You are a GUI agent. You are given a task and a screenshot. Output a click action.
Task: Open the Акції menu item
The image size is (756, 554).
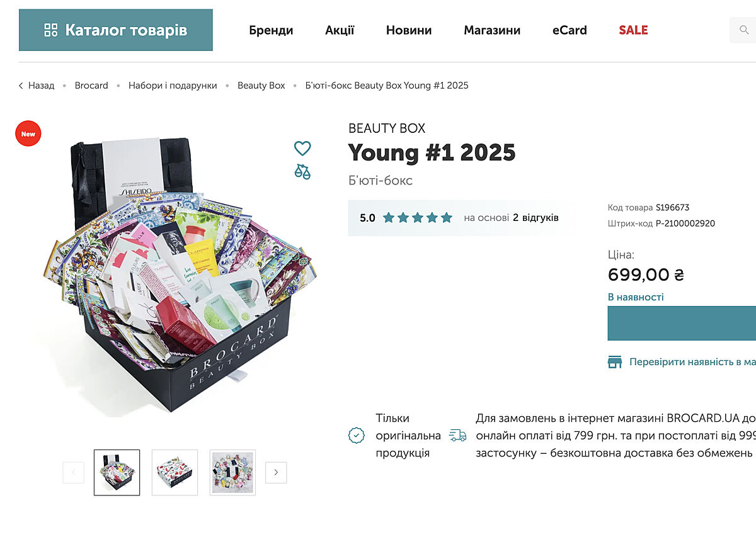[340, 30]
